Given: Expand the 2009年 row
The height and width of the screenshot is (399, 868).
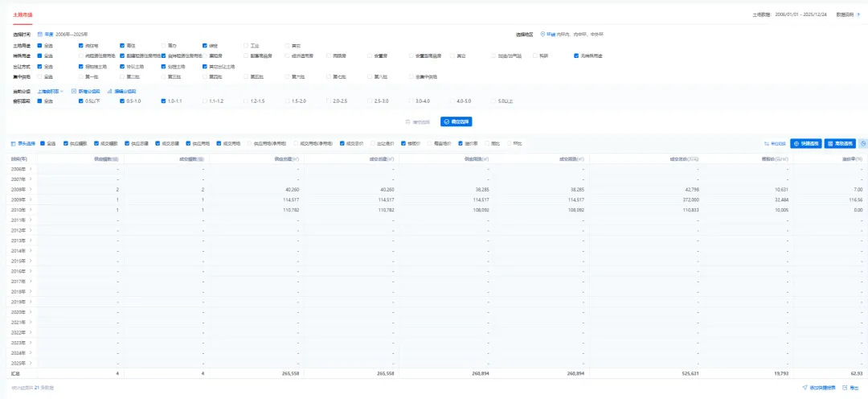Looking at the screenshot, I should click(31, 199).
